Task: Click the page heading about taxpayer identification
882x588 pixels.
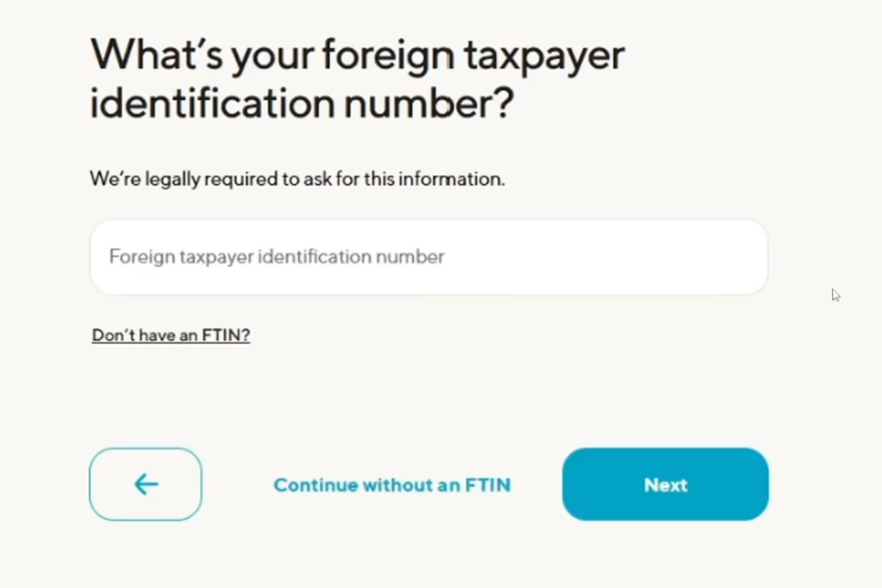Action: click(357, 78)
